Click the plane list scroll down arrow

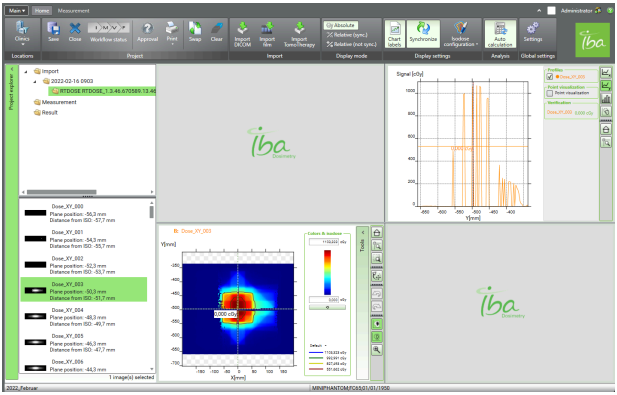[152, 369]
